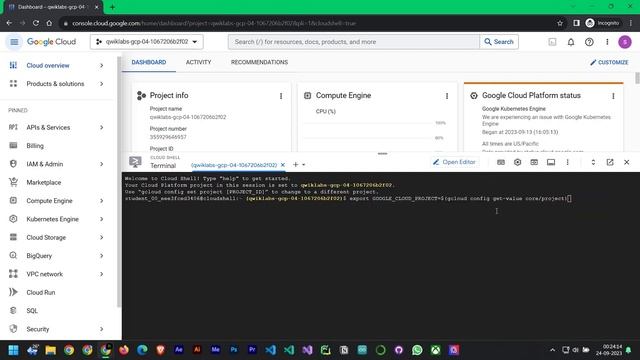The height and width of the screenshot is (360, 640).
Task: Expand IAM & Admin submenu arrow
Action: (x=101, y=164)
